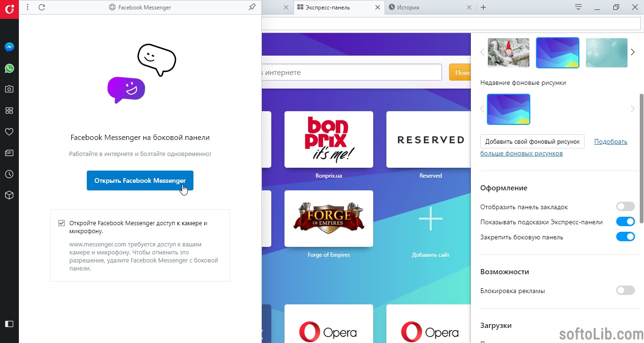Next recent wallpapers chevron arrow
644x343 pixels.
(633, 109)
